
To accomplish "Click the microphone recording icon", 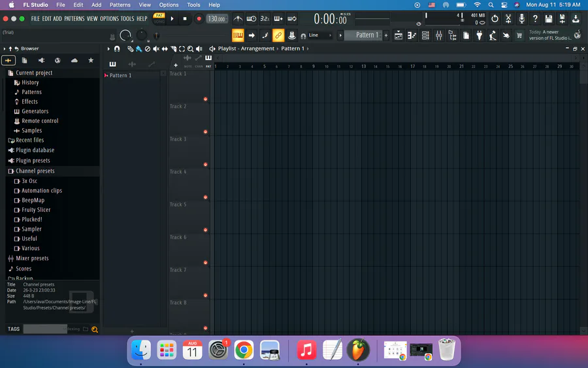I will point(521,19).
